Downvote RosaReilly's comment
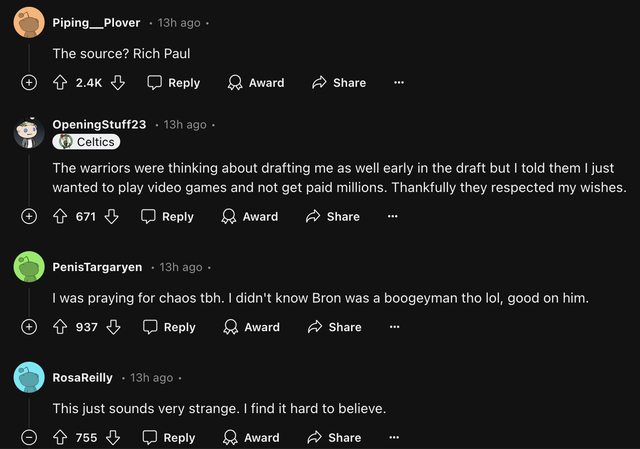The width and height of the screenshot is (640, 449). [113, 437]
